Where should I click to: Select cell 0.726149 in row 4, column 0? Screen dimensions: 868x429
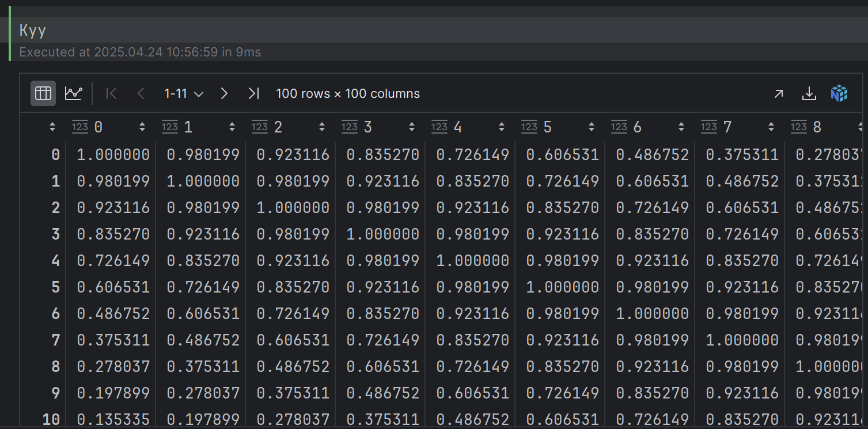(113, 260)
